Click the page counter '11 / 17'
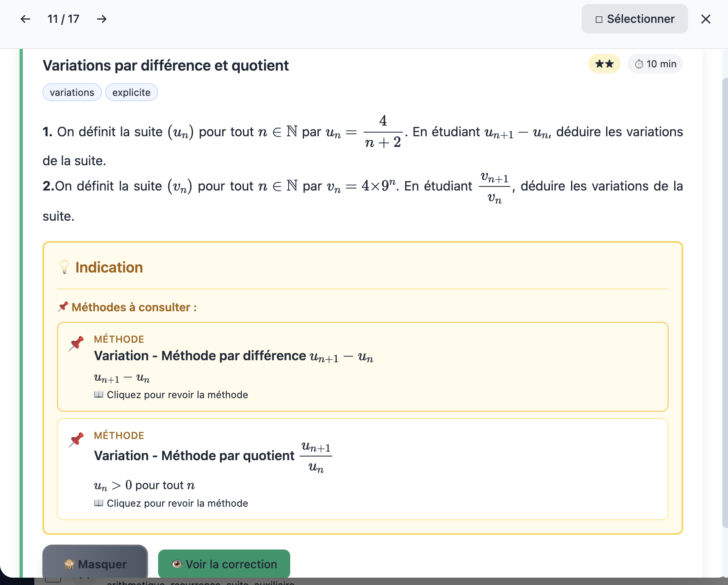 point(63,19)
